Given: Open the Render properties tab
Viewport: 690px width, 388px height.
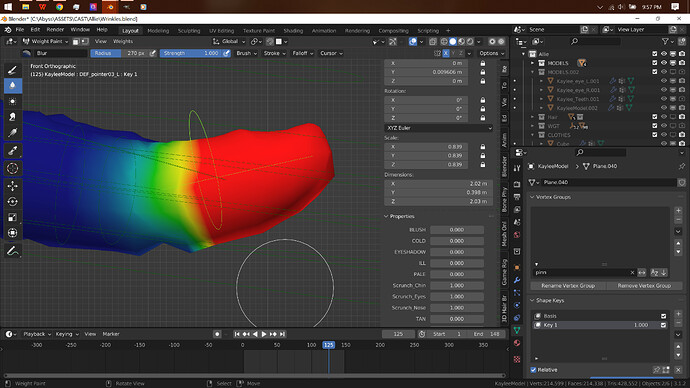Looking at the screenshot, I should tap(517, 184).
